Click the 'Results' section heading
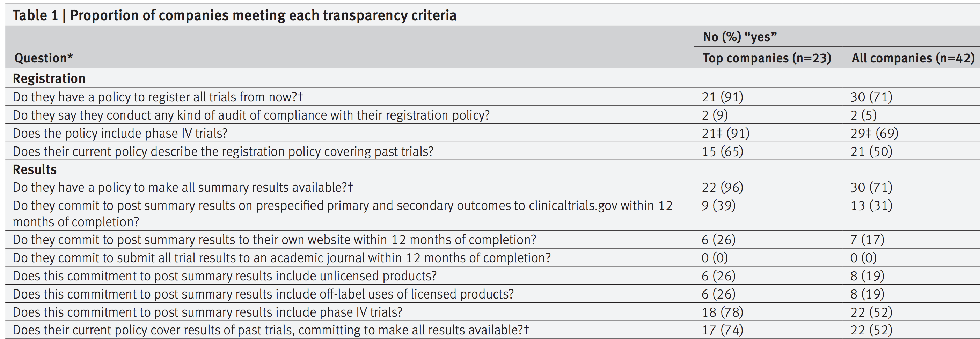 tap(35, 169)
